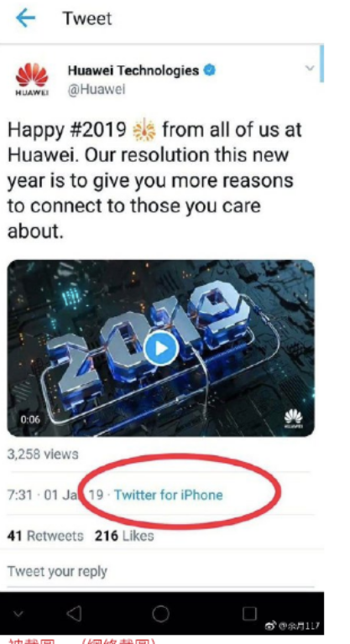Click the blue verified badge
The image size is (350, 644).
coord(210,70)
